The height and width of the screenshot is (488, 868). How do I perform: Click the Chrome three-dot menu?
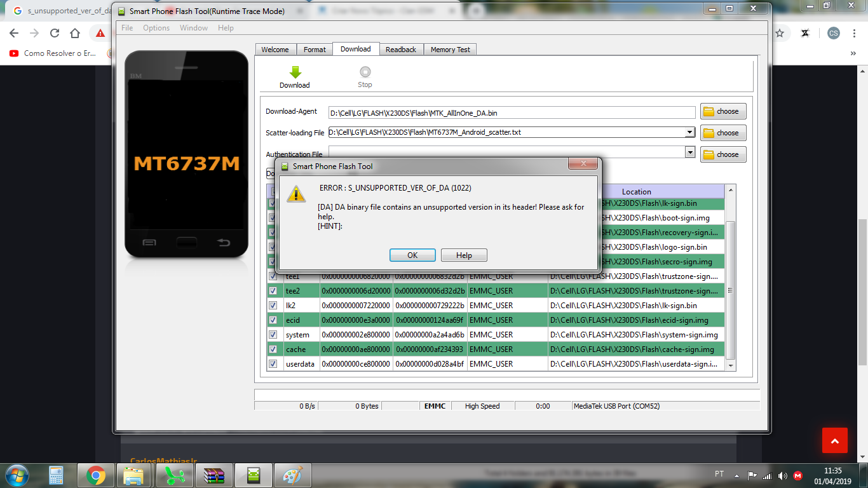(x=854, y=33)
